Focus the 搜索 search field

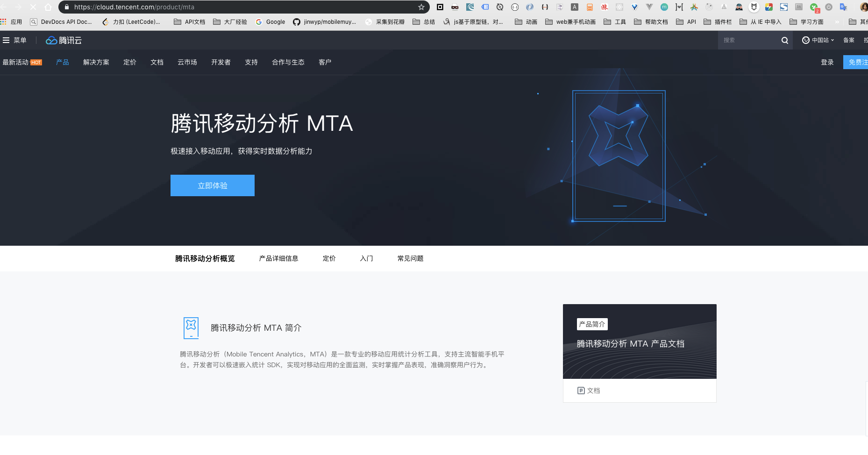click(747, 40)
